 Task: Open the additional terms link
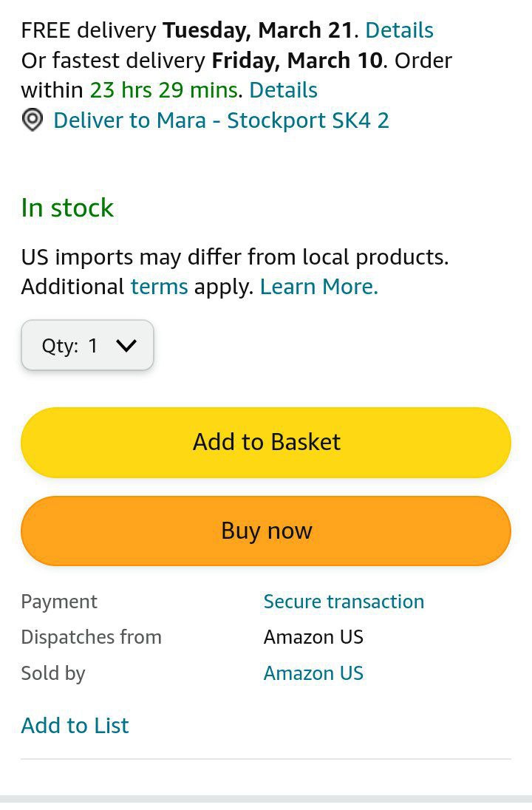click(x=159, y=287)
